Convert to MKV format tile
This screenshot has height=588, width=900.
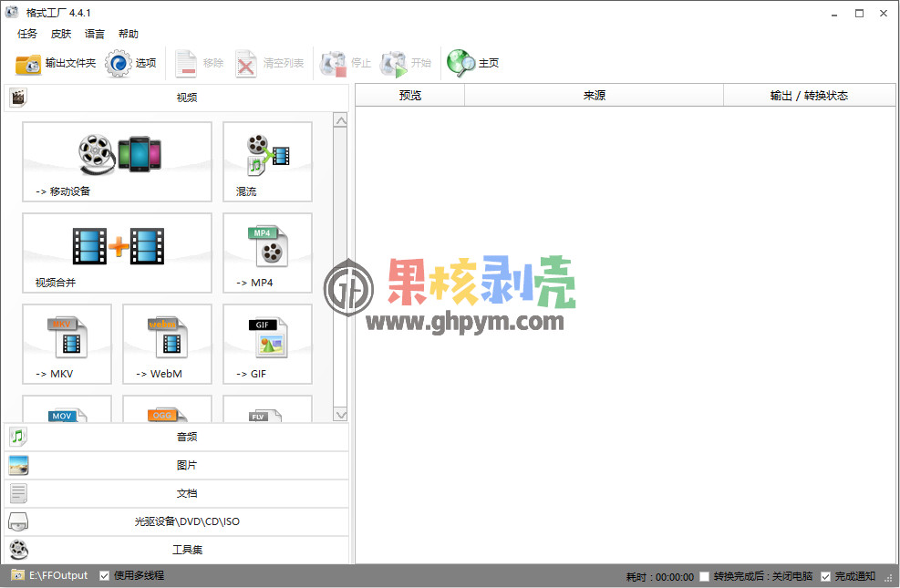pos(67,345)
